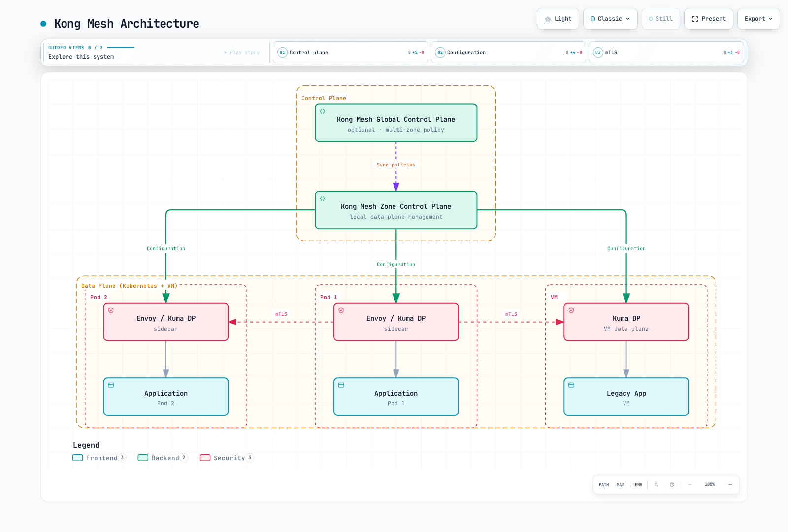Viewport: 788px width, 532px height.
Task: Click window icon on Application Pod 2
Action: (x=111, y=385)
